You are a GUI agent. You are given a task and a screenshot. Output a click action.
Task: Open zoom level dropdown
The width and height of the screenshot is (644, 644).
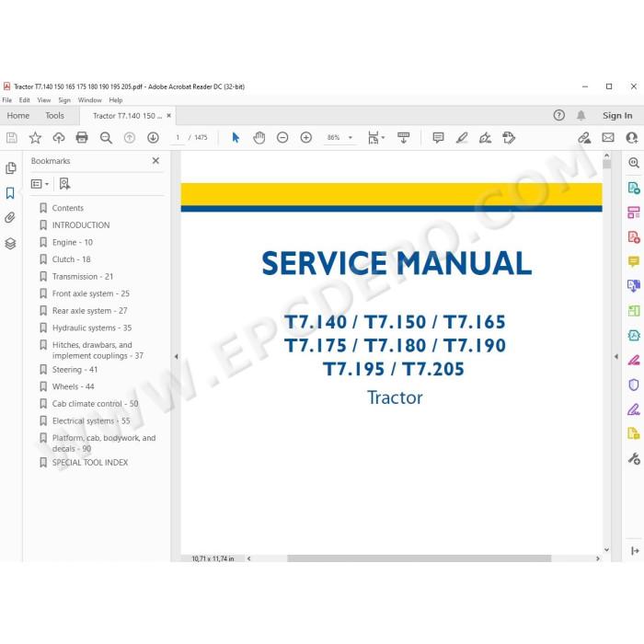pos(351,138)
